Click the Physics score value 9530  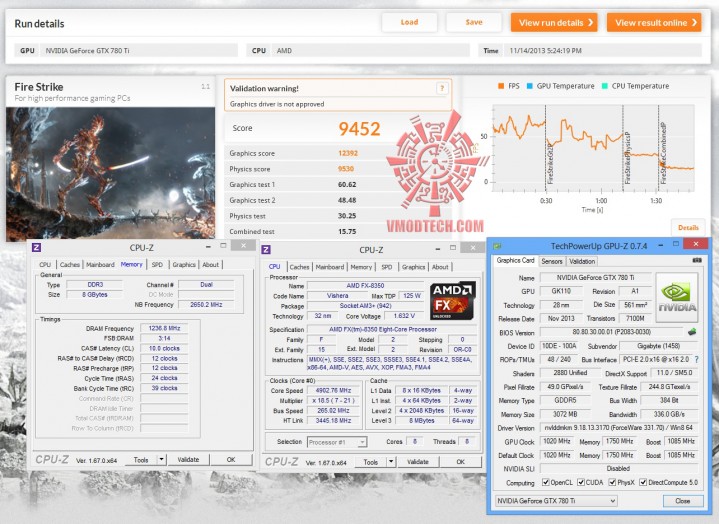346,169
